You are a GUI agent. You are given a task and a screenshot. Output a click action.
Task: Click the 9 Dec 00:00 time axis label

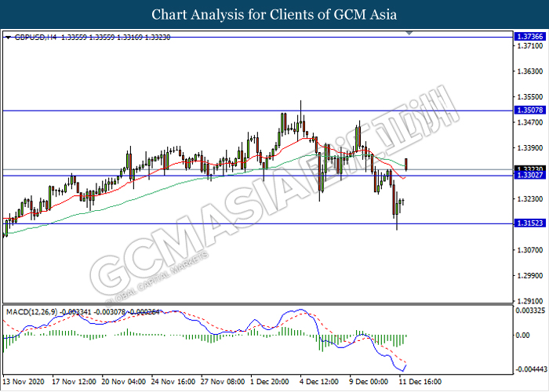click(x=369, y=382)
